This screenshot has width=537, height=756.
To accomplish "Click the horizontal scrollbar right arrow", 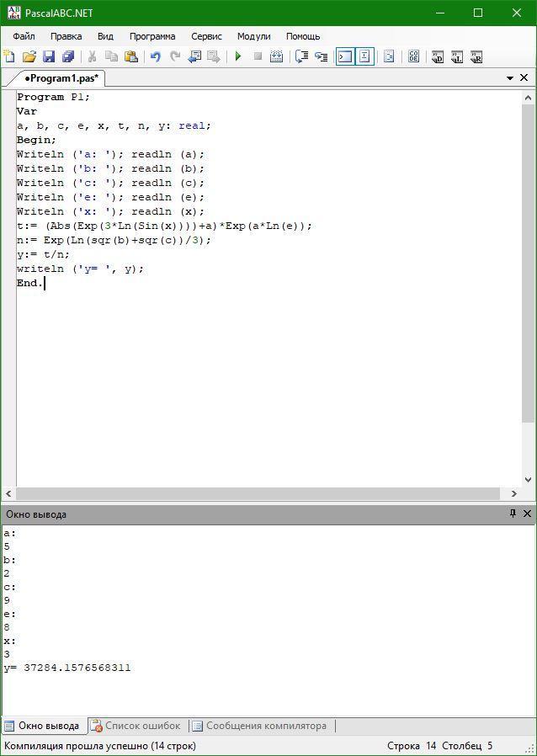I will pos(514,493).
